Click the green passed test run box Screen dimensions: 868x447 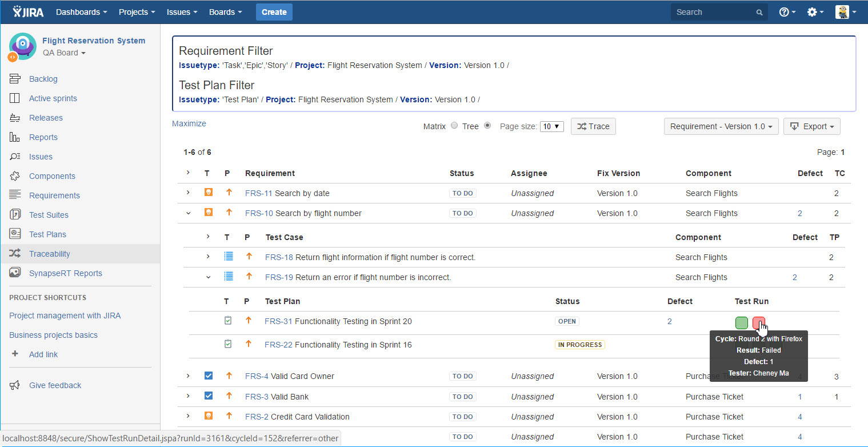[741, 322]
